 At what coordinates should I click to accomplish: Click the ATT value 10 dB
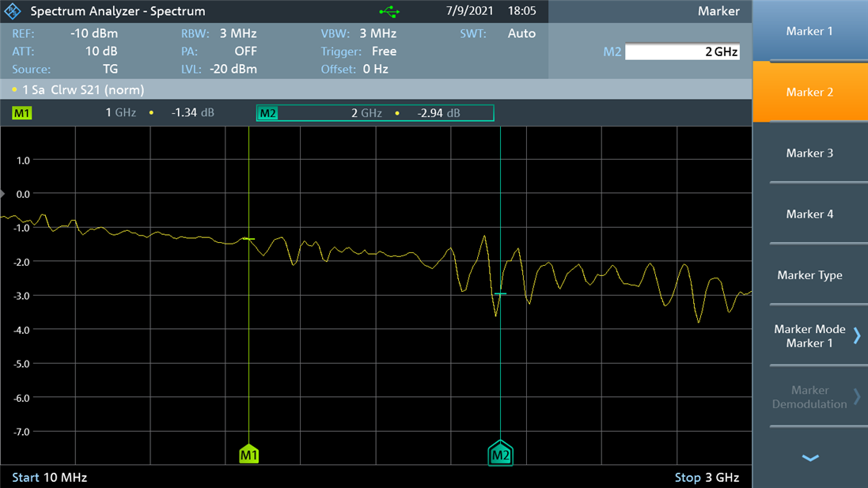coord(101,51)
